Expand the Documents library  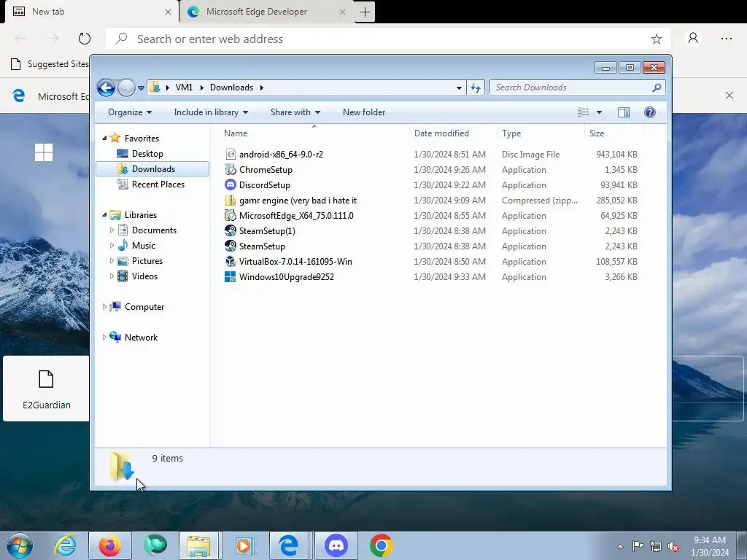point(112,230)
